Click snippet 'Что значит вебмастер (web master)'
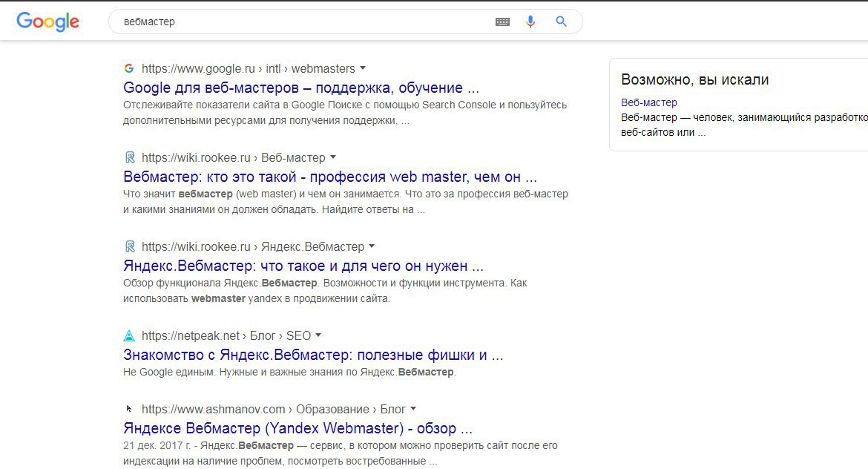The width and height of the screenshot is (868, 469). [x=346, y=202]
